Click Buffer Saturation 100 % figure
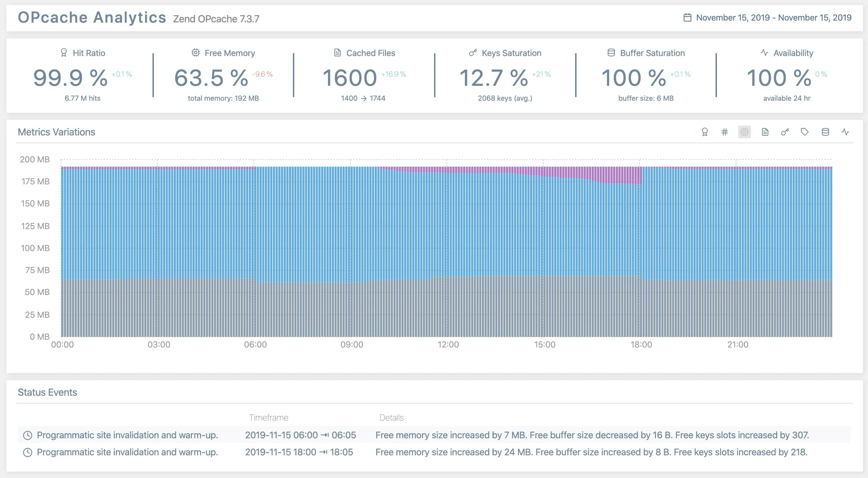 634,78
